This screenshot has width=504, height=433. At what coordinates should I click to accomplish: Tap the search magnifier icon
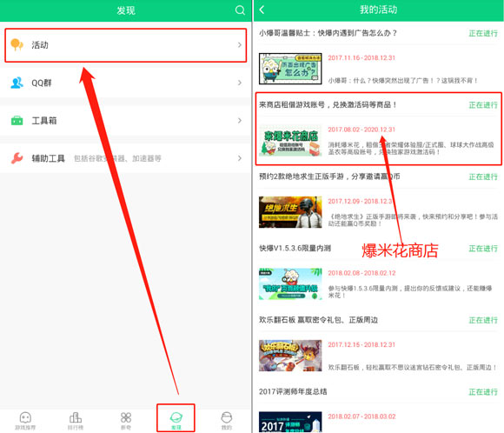click(x=240, y=10)
